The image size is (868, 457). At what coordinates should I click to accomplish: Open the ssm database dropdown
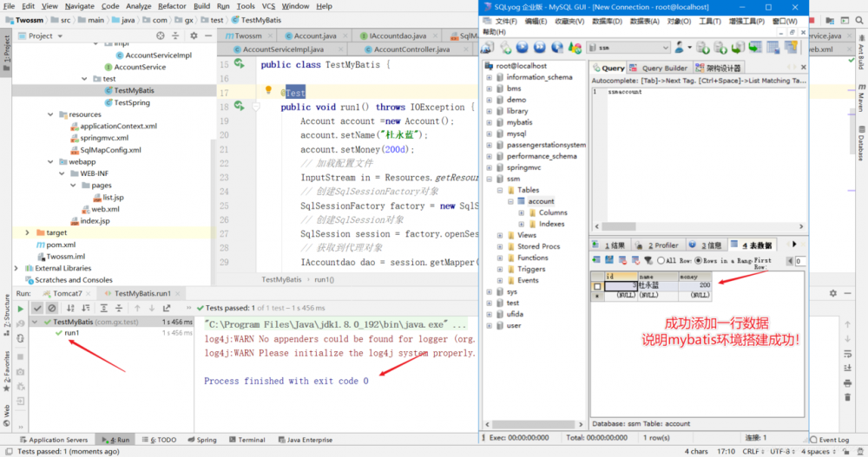coord(664,48)
